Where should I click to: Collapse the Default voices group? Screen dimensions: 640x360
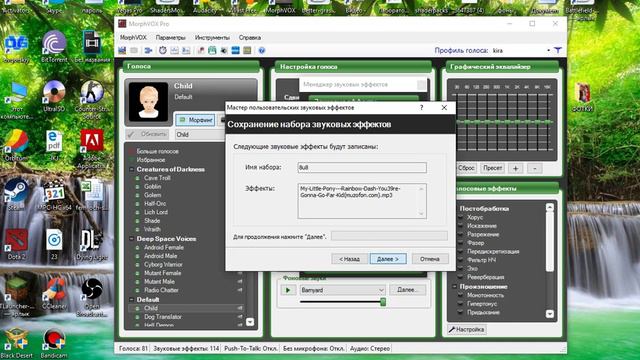pyautogui.click(x=132, y=299)
